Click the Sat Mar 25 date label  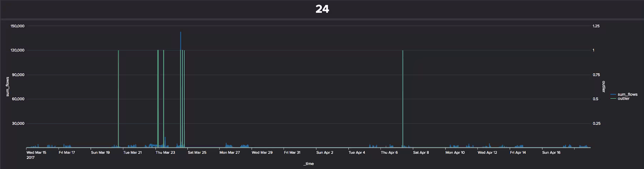197,153
